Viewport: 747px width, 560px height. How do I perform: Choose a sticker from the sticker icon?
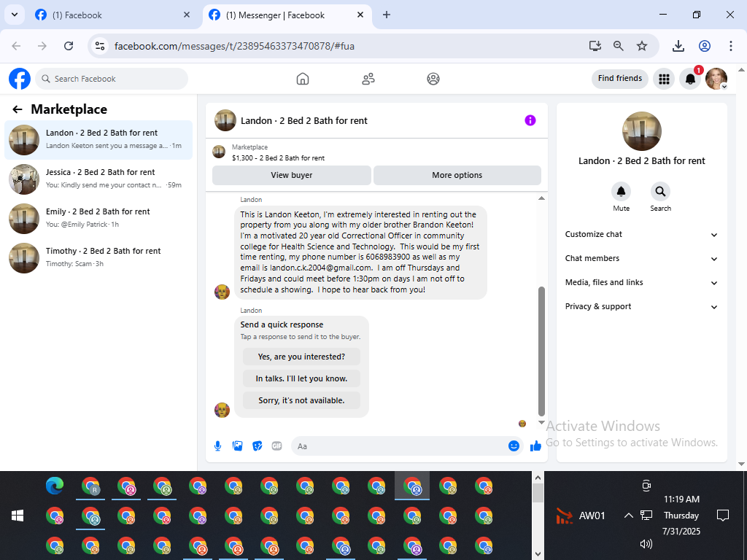258,446
